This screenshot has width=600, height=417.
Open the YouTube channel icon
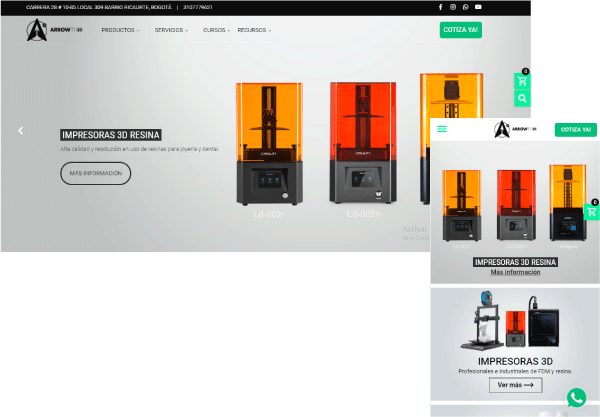(x=479, y=7)
